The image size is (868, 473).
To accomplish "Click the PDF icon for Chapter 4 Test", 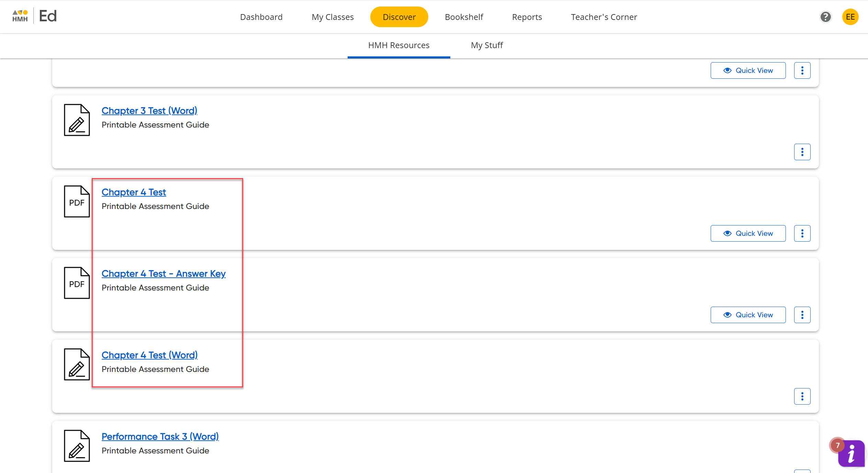I will pyautogui.click(x=77, y=201).
